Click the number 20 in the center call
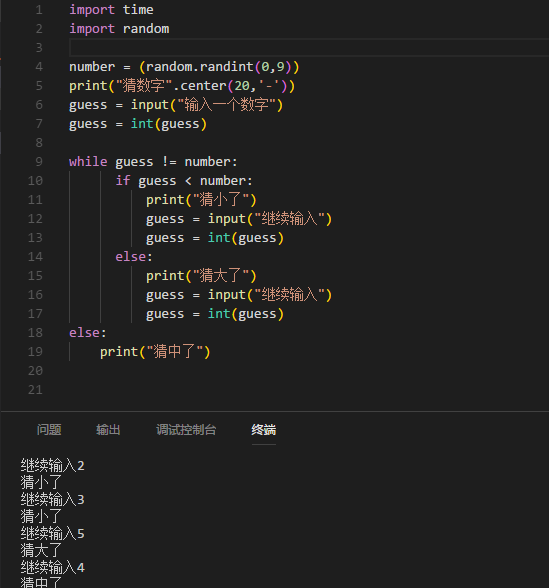The height and width of the screenshot is (588, 549). click(x=242, y=86)
